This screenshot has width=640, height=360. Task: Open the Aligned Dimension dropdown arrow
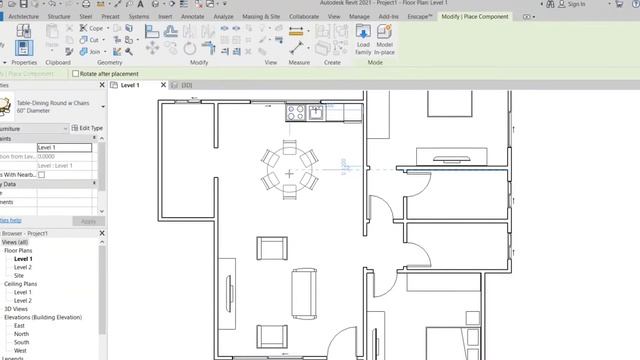[x=308, y=31]
